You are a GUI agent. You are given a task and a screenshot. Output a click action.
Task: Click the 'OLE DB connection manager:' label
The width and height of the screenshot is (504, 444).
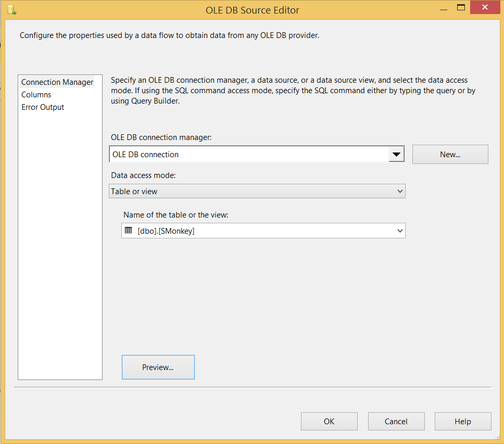(161, 137)
